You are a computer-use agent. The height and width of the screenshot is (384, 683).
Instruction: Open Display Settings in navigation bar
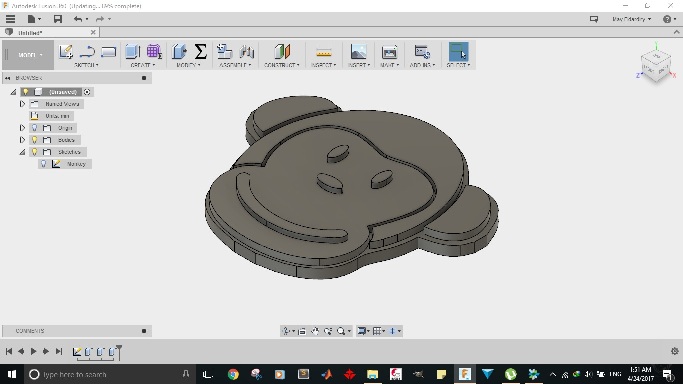[x=362, y=331]
